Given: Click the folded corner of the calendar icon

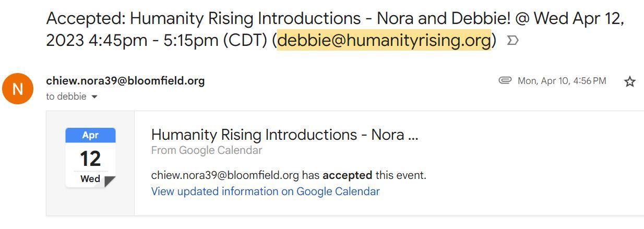Looking at the screenshot, I should (109, 182).
